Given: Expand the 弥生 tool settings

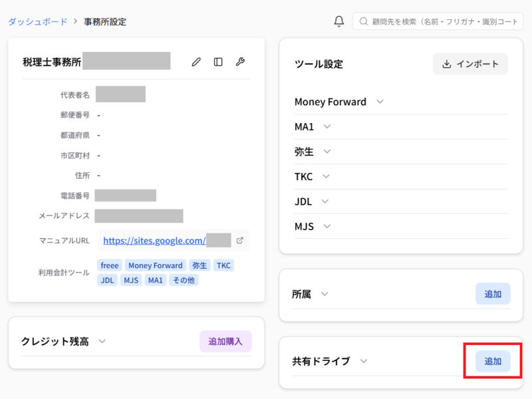Looking at the screenshot, I should click(327, 152).
